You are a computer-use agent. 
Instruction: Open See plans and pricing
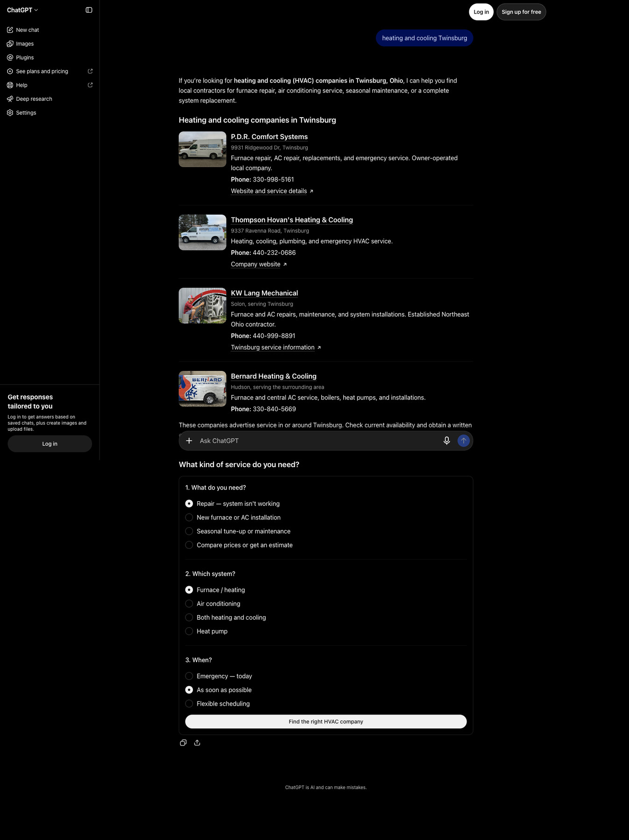(49, 71)
